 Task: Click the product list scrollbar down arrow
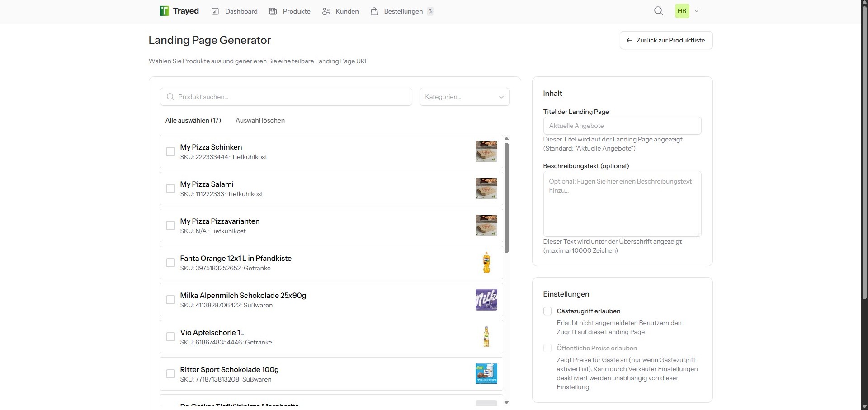coord(507,402)
